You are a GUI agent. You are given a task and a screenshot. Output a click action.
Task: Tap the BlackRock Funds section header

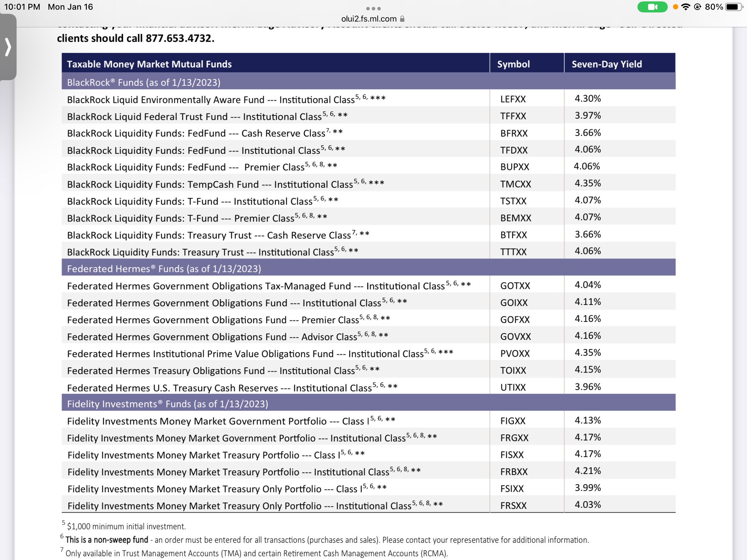(x=369, y=82)
